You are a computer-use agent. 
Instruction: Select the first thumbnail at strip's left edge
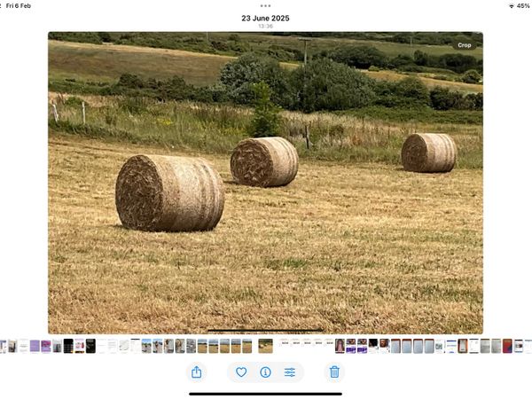(x=3, y=346)
